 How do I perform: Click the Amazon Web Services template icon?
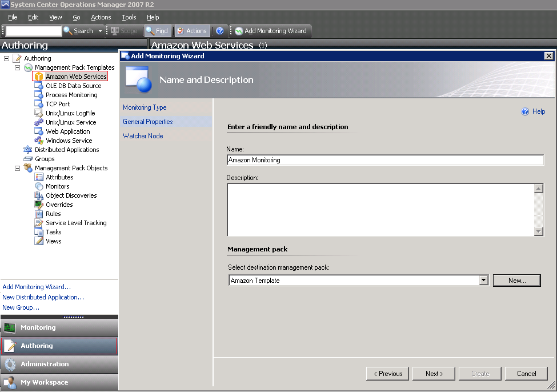39,77
